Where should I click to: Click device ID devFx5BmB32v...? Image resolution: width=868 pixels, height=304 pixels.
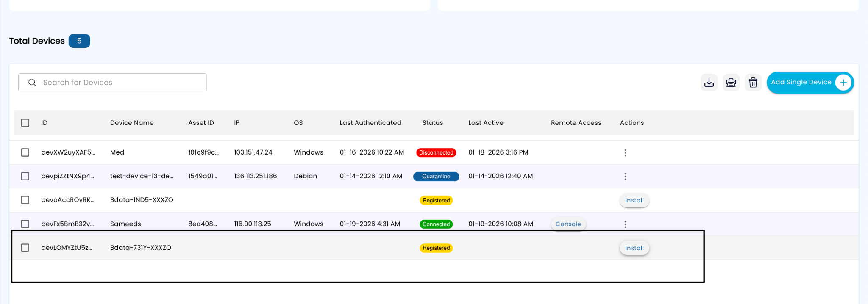click(67, 224)
